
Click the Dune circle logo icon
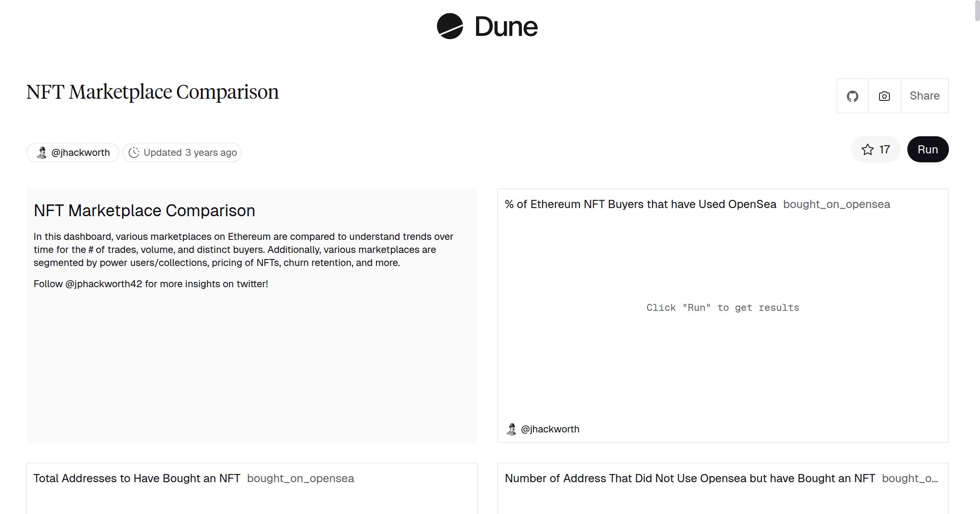tap(450, 26)
